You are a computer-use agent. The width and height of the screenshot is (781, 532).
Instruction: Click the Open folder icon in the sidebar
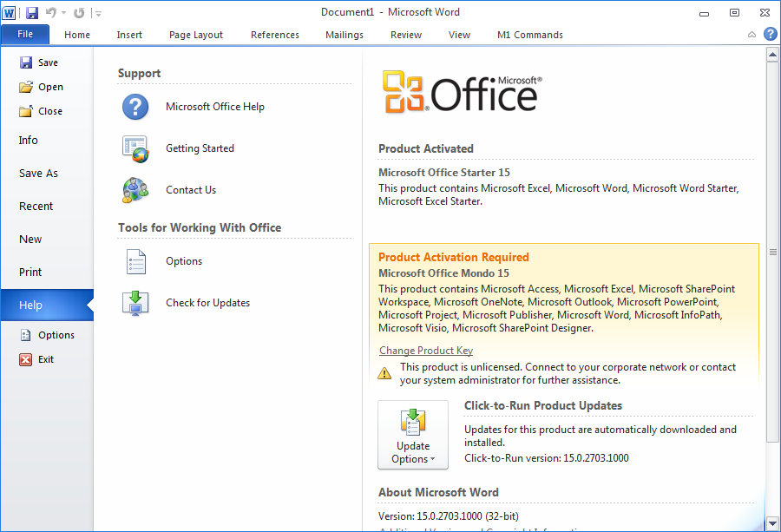(26, 87)
